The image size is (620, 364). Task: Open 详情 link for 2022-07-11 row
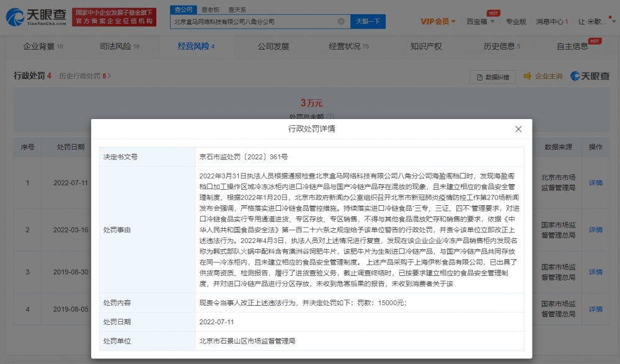[595, 183]
